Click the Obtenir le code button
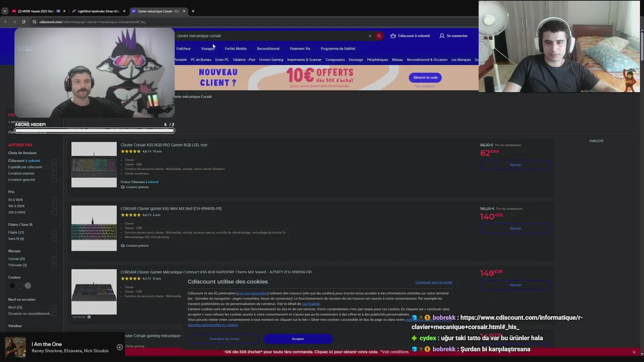644x362 pixels. (425, 77)
